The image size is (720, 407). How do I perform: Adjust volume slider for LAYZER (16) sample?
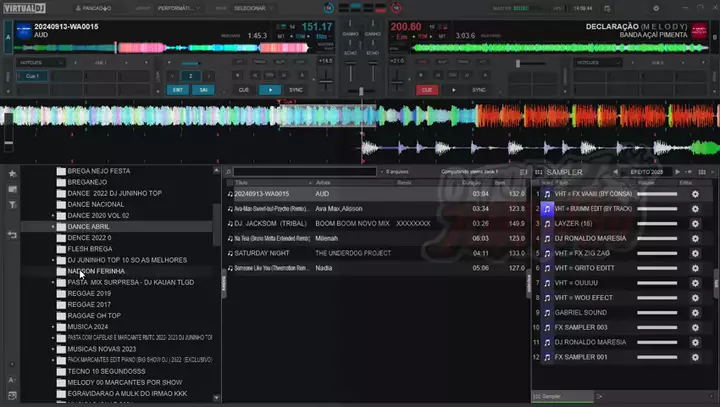(657, 224)
